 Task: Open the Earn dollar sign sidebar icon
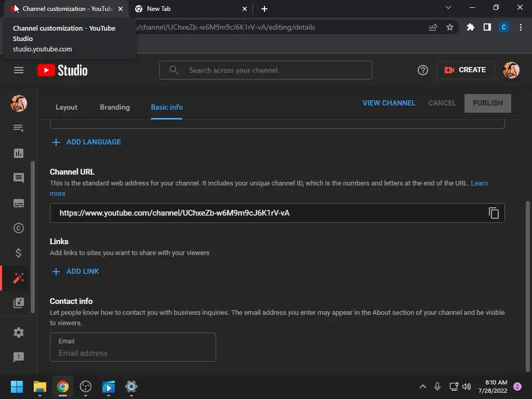[19, 253]
